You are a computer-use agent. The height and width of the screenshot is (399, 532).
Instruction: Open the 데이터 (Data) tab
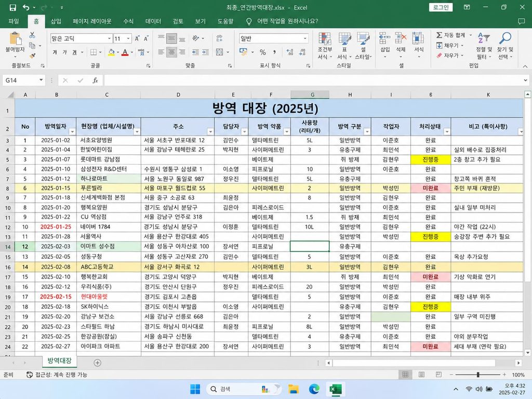pyautogui.click(x=153, y=21)
